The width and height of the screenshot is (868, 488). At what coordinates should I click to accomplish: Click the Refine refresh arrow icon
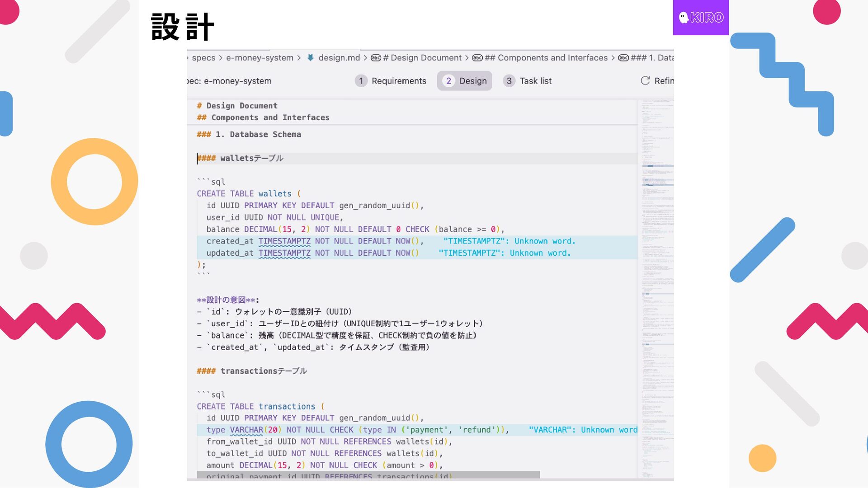tap(645, 80)
